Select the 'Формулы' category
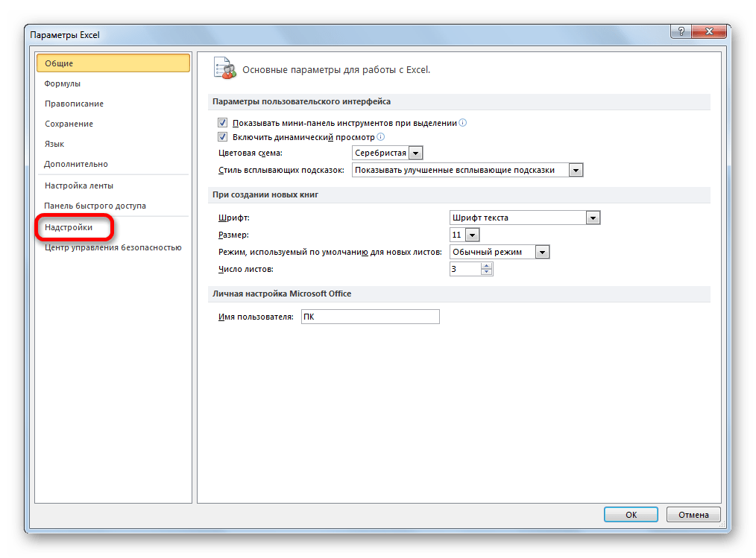 click(x=113, y=83)
